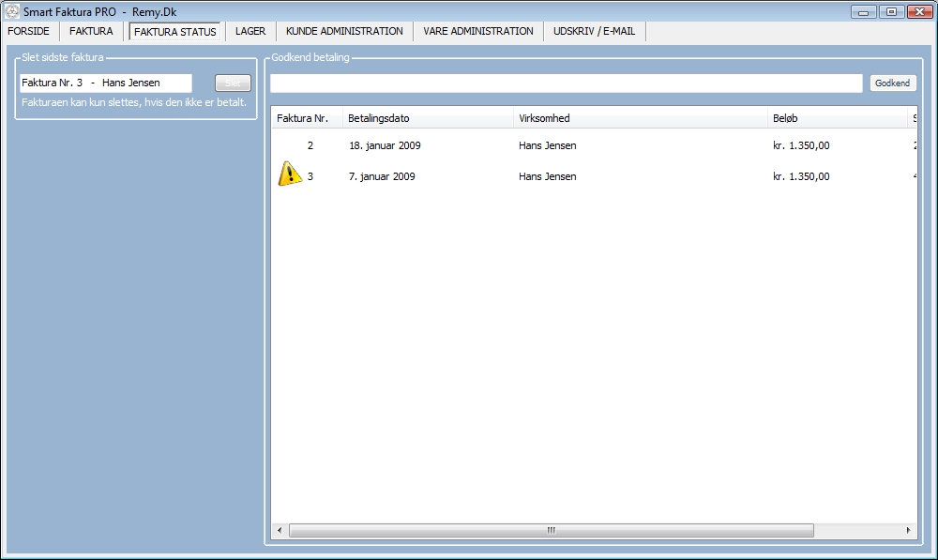
Task: Click the scrollbar left arrow
Action: pyautogui.click(x=280, y=530)
